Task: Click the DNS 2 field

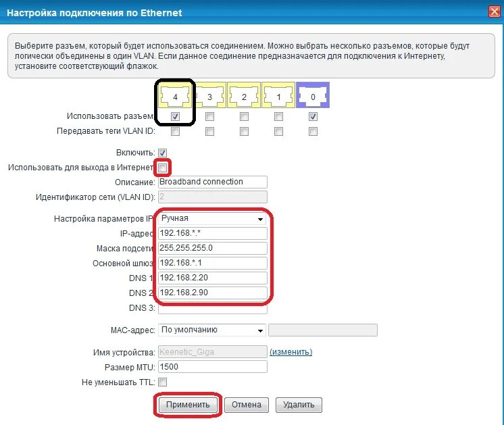Action: tap(212, 293)
